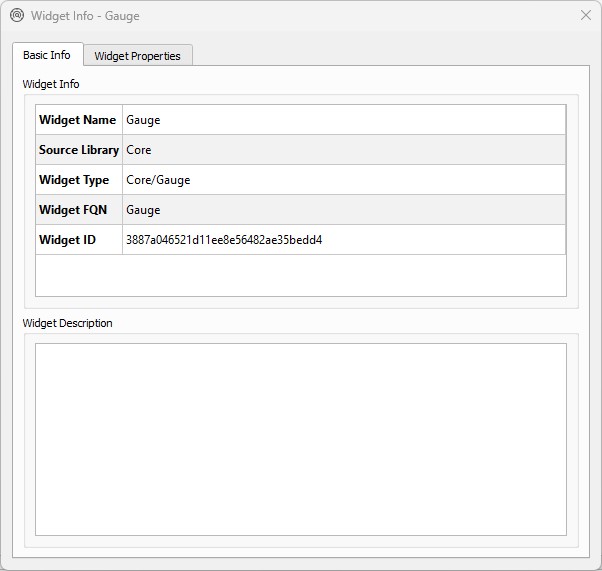Switch to the Widget Properties tab
Viewport: 602px width, 571px height.
click(x=137, y=56)
